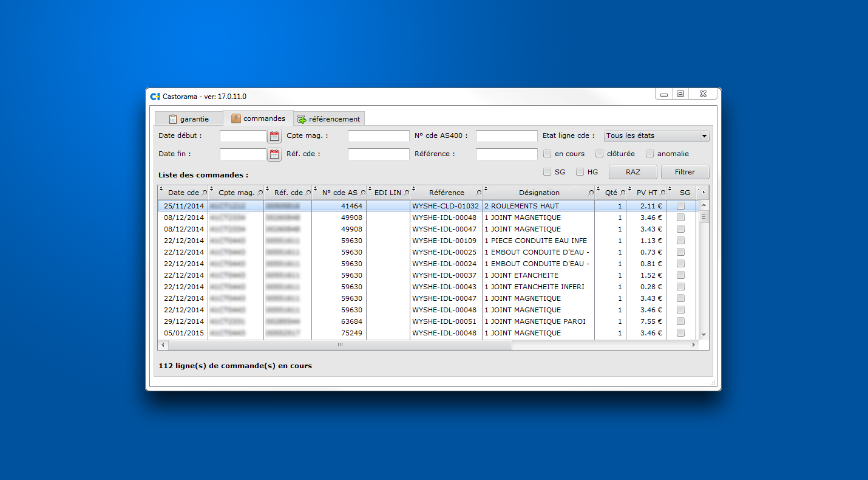Check SG box in WYSHE-IDL-00109 row
The image size is (868, 480).
pyautogui.click(x=680, y=241)
